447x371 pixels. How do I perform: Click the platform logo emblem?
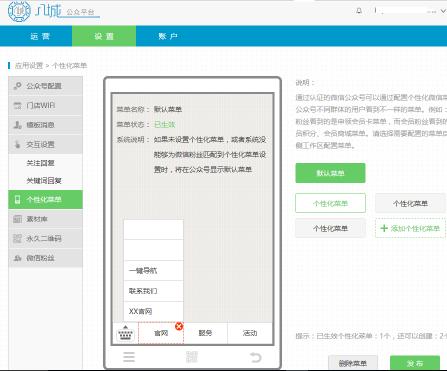tap(19, 11)
